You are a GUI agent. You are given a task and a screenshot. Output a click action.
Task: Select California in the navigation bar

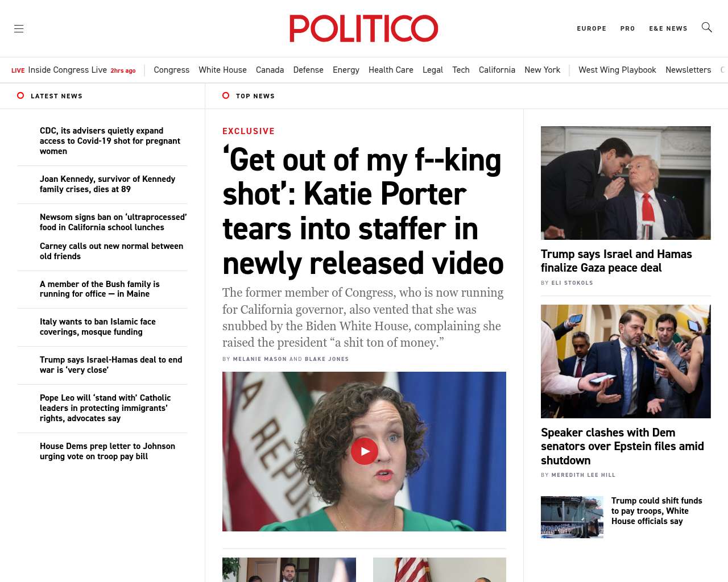[x=497, y=70]
